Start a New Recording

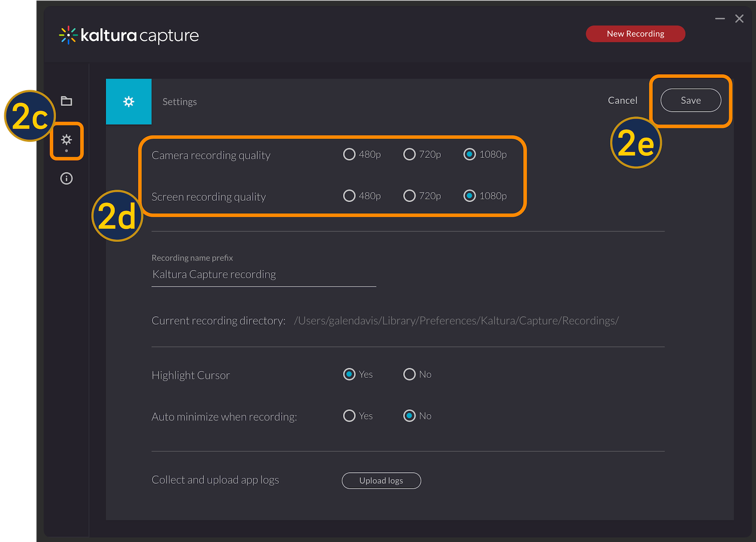[x=636, y=34]
